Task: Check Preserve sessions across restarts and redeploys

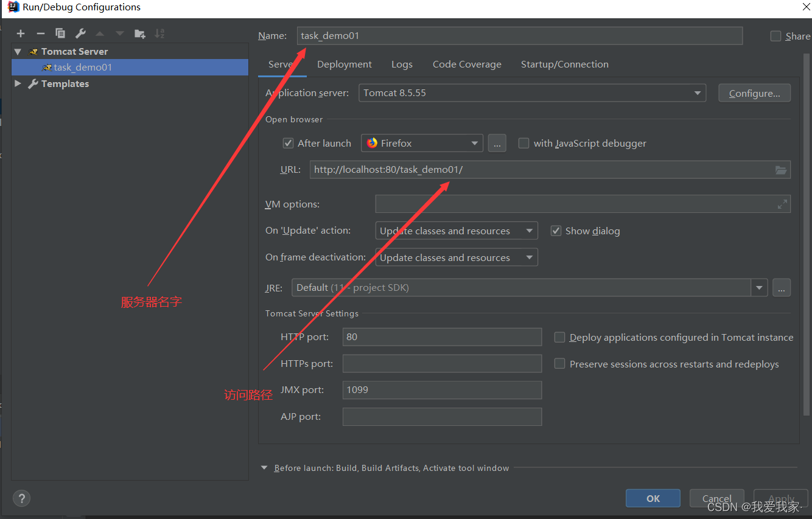Action: point(560,364)
